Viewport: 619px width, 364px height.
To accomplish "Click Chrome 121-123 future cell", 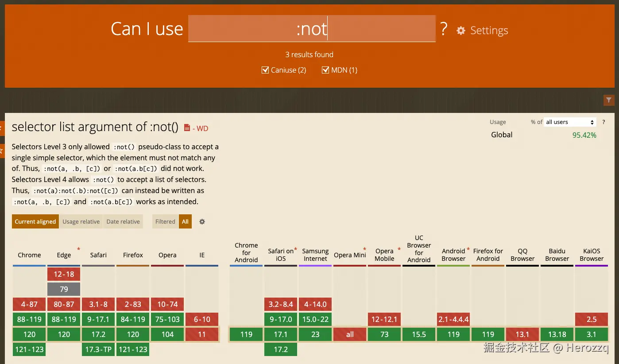I will pyautogui.click(x=29, y=349).
